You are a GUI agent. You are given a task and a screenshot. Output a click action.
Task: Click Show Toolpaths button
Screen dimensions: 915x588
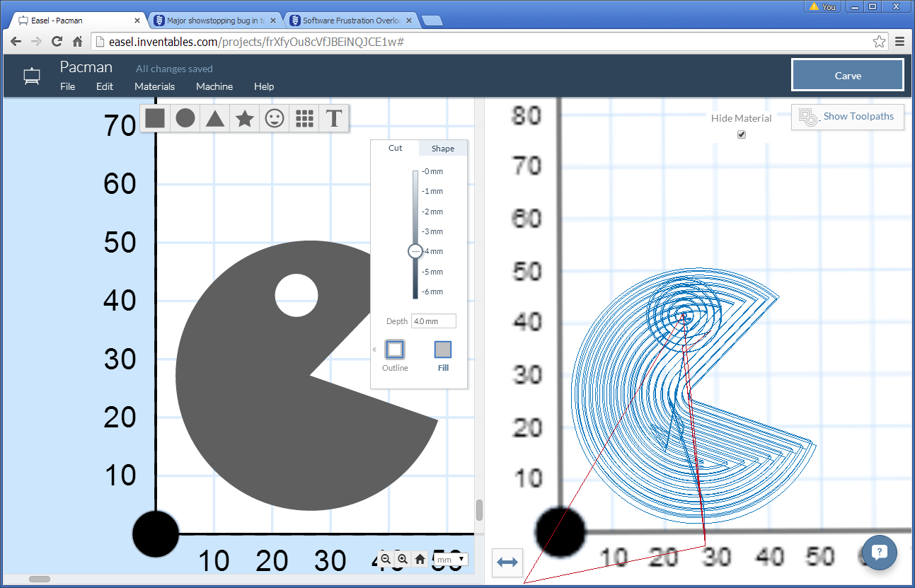848,117
